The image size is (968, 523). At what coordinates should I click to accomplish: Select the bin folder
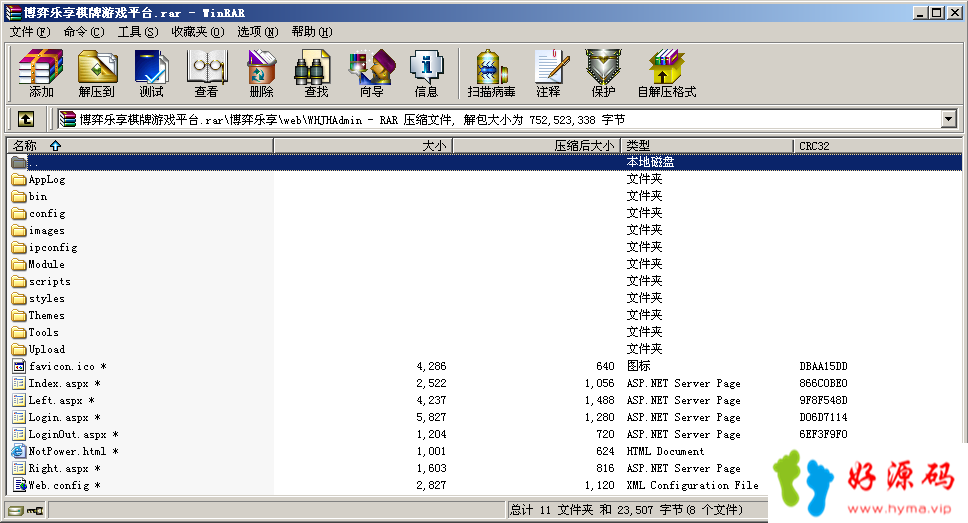click(30, 196)
